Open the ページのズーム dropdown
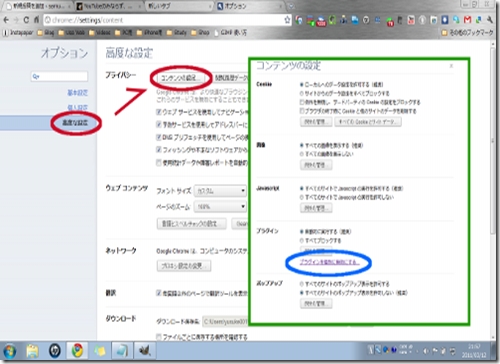The height and width of the screenshot is (364, 500). [x=220, y=207]
